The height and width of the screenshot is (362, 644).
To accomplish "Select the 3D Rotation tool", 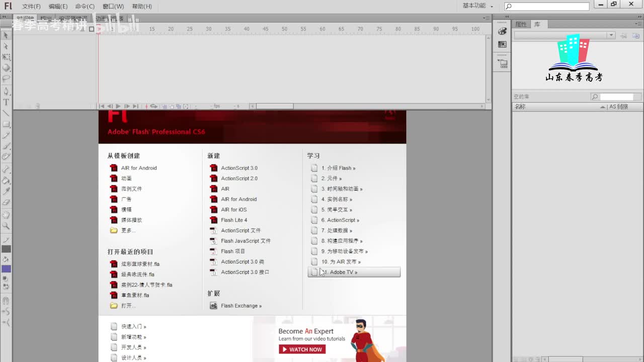I will [6, 68].
